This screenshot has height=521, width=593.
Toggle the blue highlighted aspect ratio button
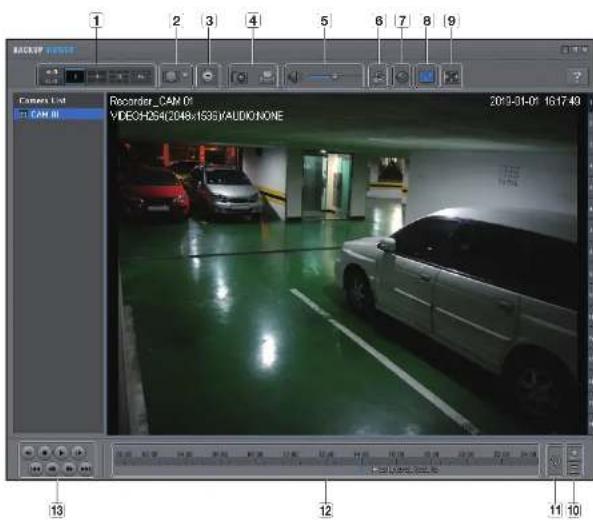pos(427,76)
